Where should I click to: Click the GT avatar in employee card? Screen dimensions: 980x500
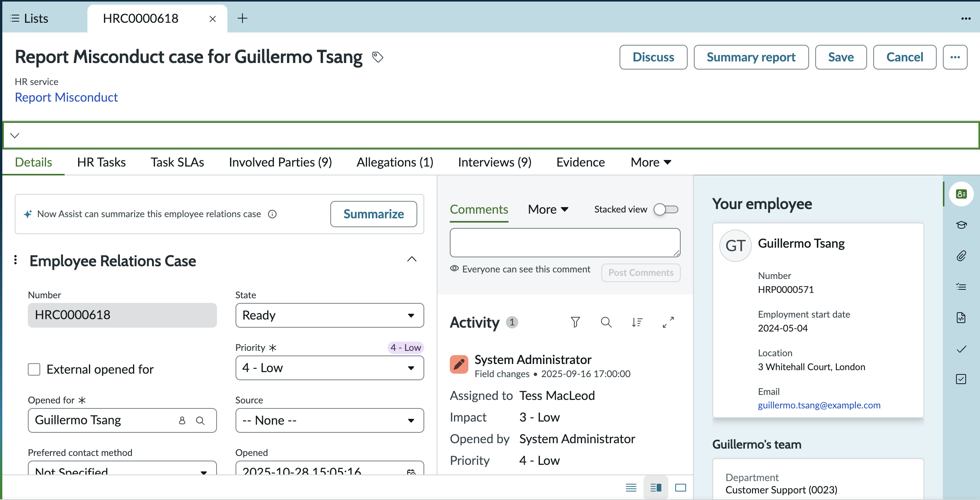[x=735, y=246]
